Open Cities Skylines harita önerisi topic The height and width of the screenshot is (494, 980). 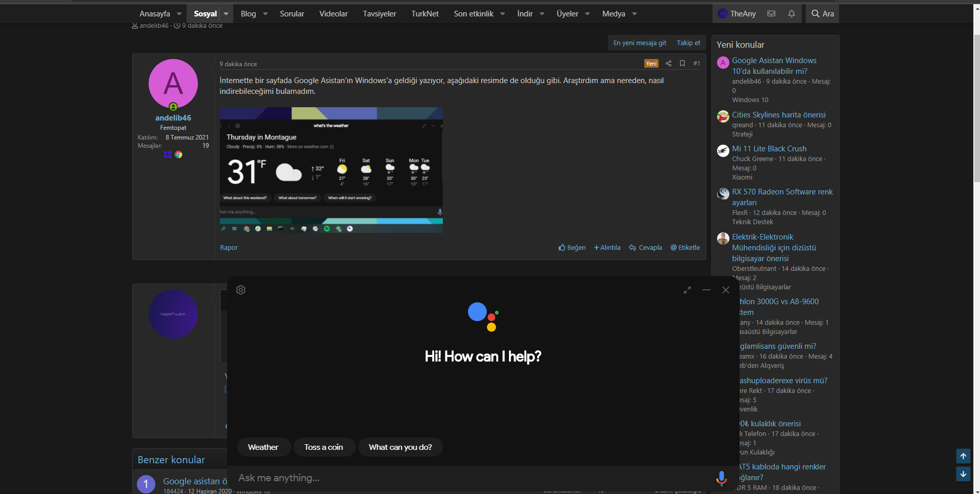pos(779,115)
